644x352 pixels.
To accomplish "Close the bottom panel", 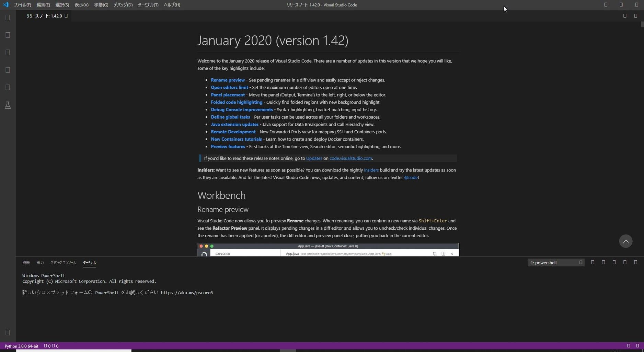I will coord(635,262).
